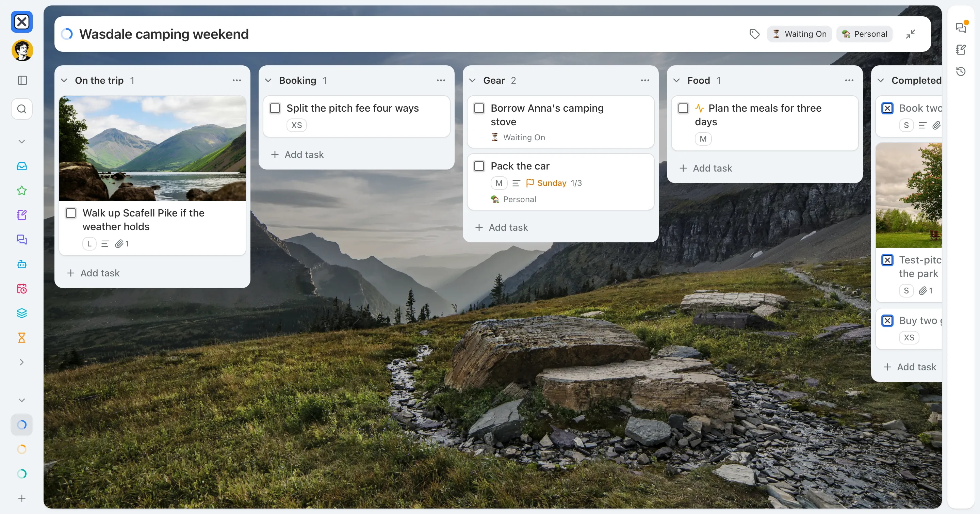The height and width of the screenshot is (514, 980).
Task: Select the orange progress ring project in sidebar
Action: coord(22,449)
